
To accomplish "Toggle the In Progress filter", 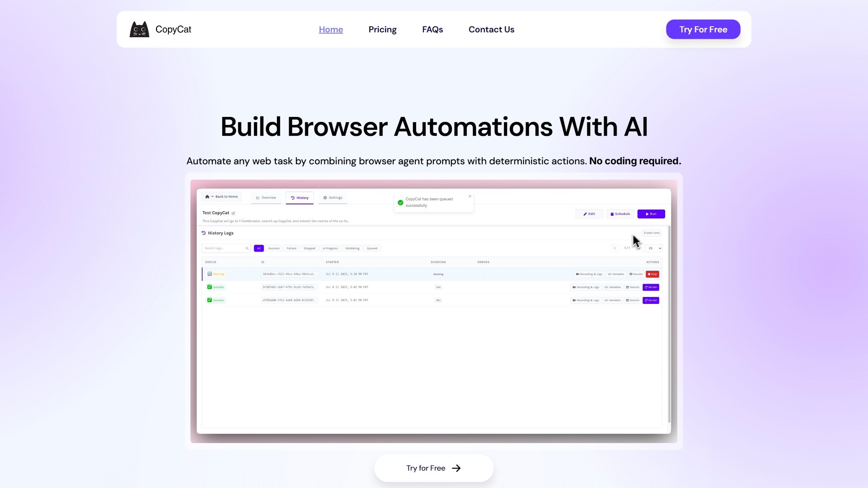I will [x=330, y=248].
